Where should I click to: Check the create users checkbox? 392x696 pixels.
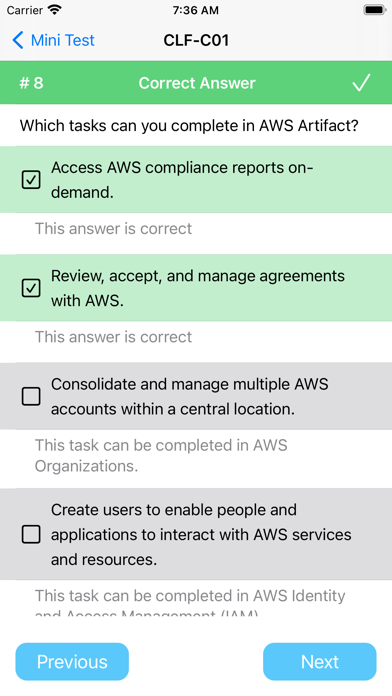[31, 534]
